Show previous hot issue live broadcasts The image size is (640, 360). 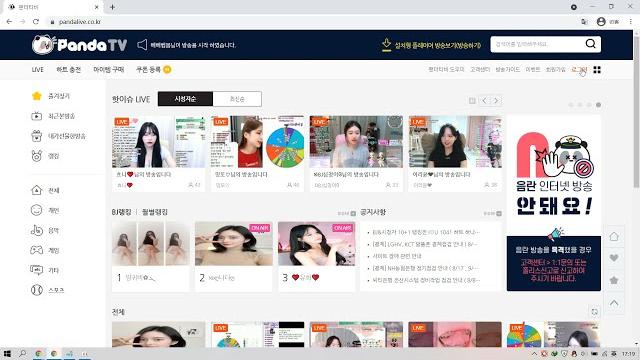pos(484,100)
